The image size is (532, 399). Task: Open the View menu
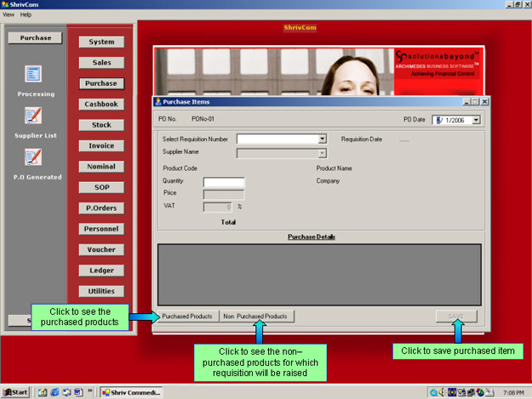[9, 14]
